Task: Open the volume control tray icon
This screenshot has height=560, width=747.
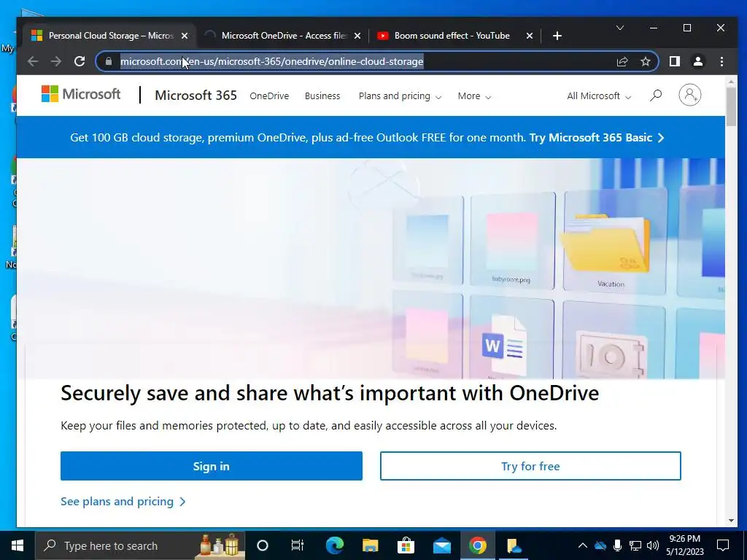Action: click(653, 545)
